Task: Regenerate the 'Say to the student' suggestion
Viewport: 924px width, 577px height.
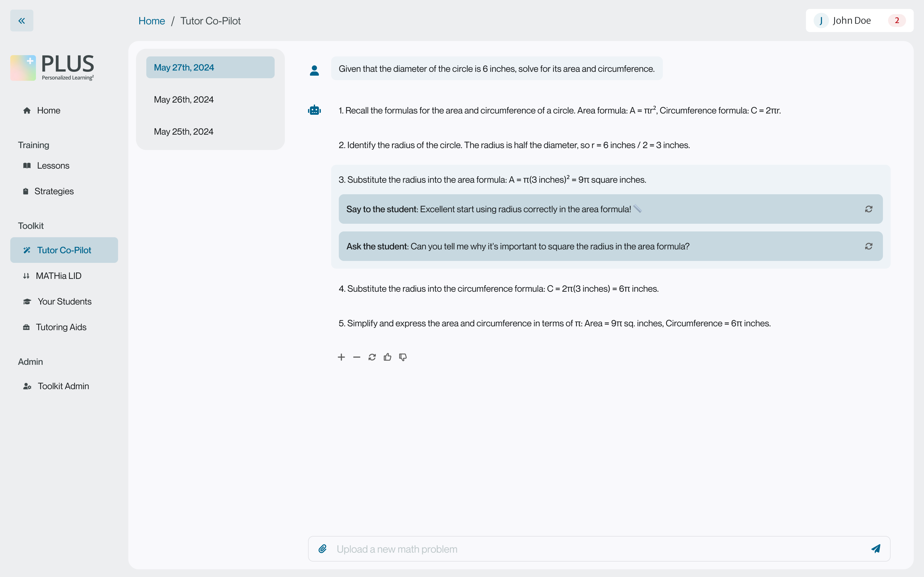Action: click(868, 209)
